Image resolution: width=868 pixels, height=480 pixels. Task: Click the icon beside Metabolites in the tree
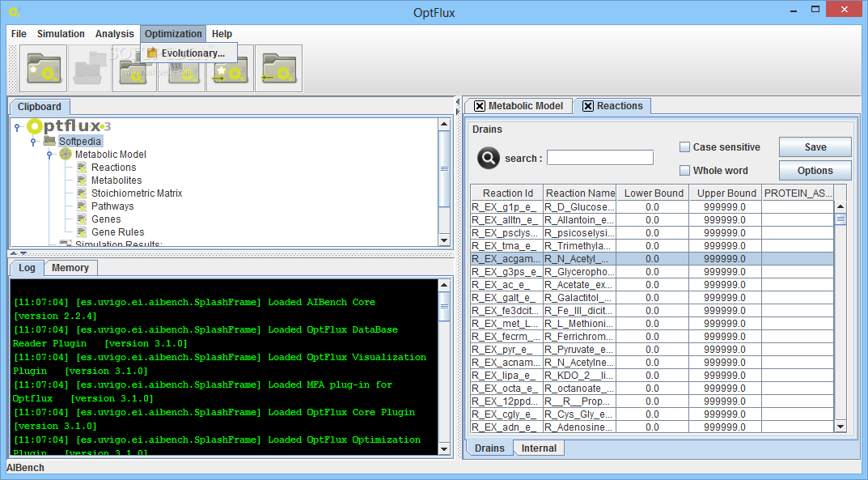(x=82, y=180)
